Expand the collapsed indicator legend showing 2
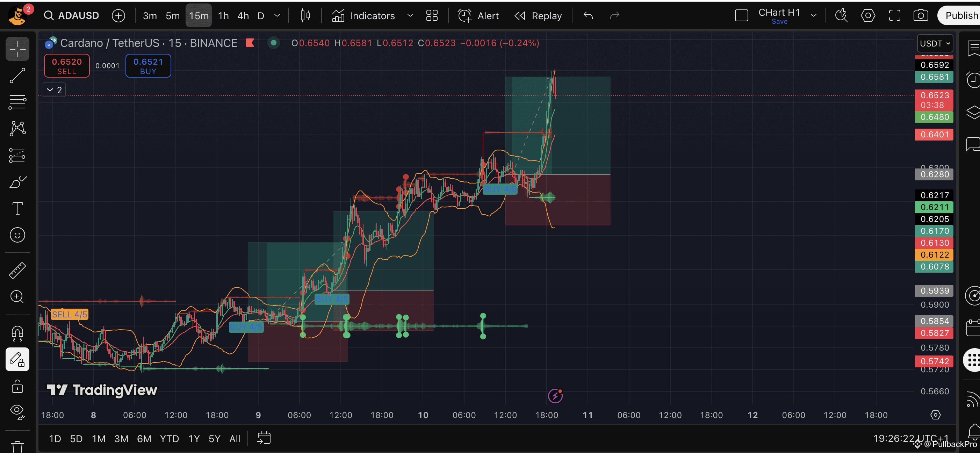Viewport: 980px width, 453px height. tap(55, 90)
